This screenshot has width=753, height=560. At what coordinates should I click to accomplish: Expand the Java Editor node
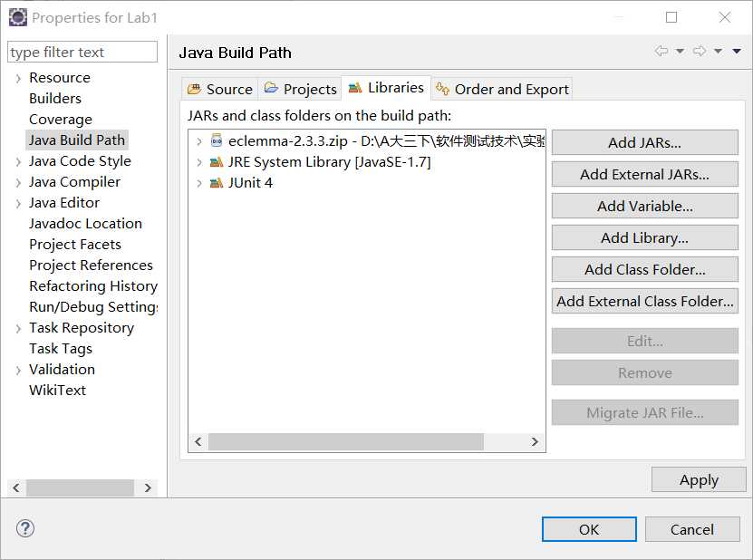point(18,204)
